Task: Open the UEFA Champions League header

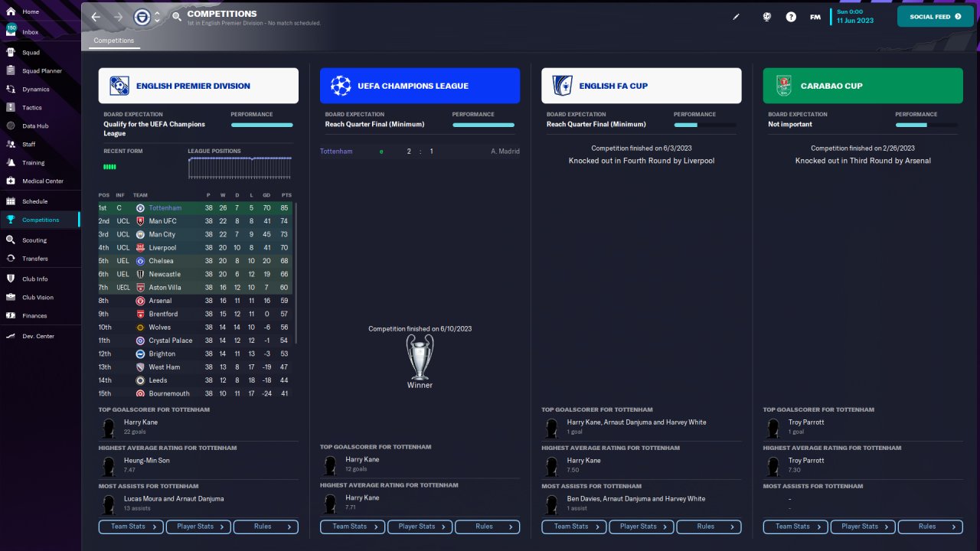Action: click(420, 86)
